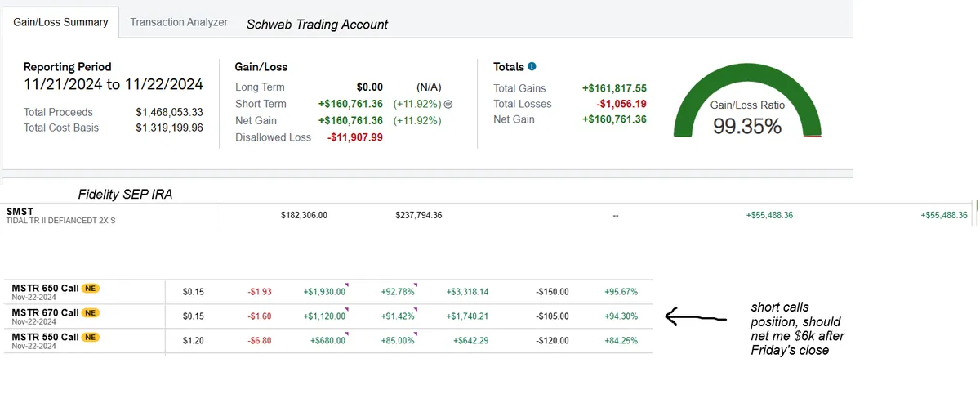The height and width of the screenshot is (399, 980).
Task: Open the Gain/Loss Summary tab
Action: point(61,22)
